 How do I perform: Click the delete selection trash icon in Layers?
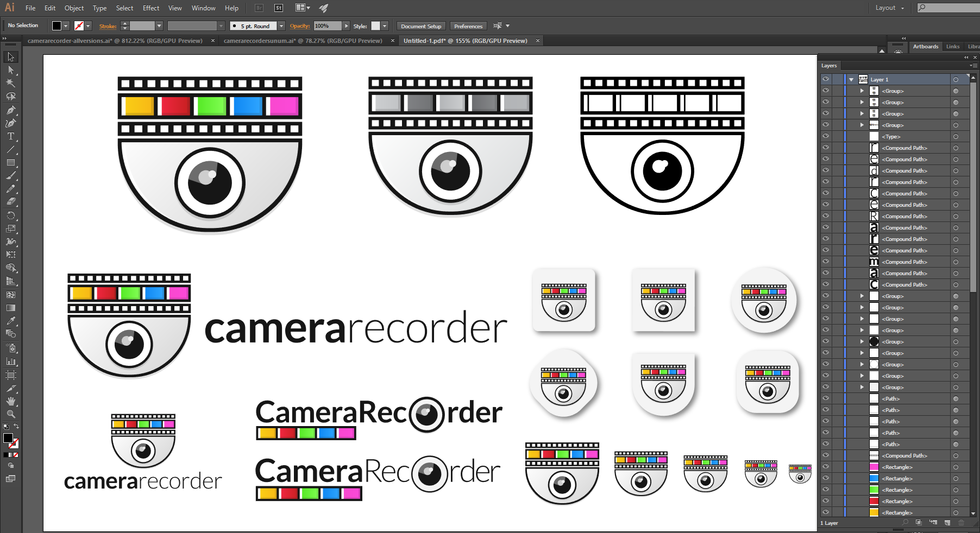[x=961, y=523]
